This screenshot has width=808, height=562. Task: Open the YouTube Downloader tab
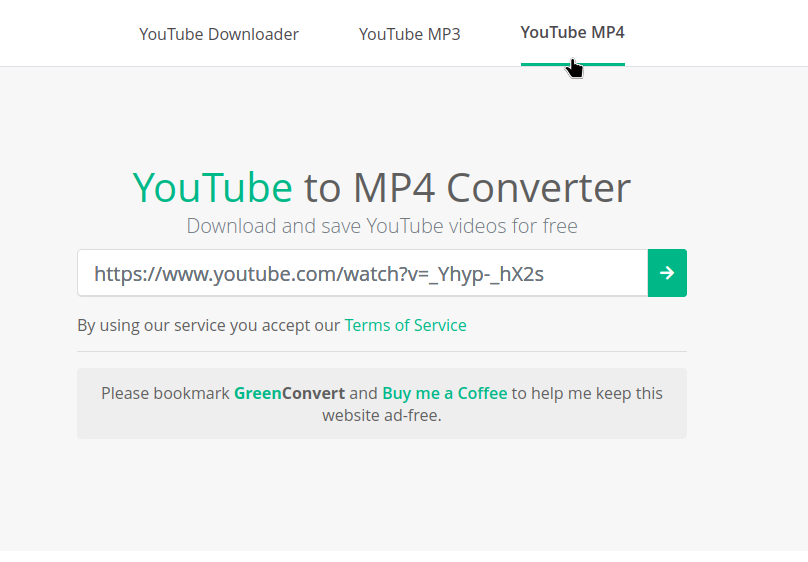[218, 34]
